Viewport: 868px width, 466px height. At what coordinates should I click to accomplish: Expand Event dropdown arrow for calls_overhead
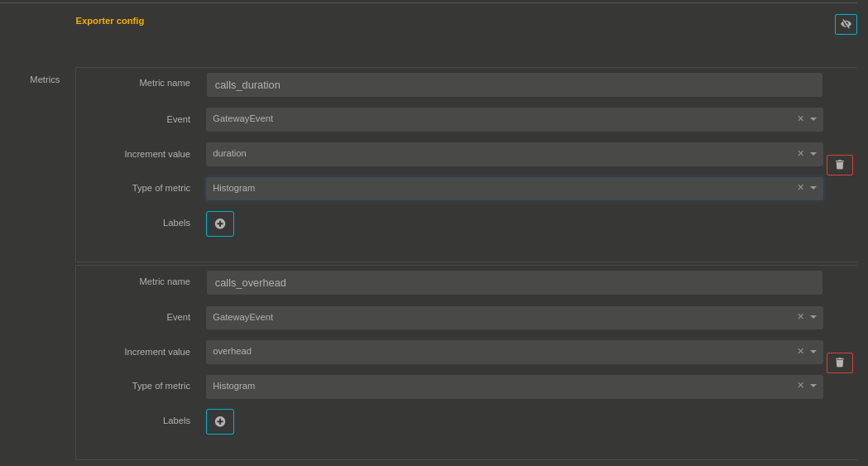(813, 317)
